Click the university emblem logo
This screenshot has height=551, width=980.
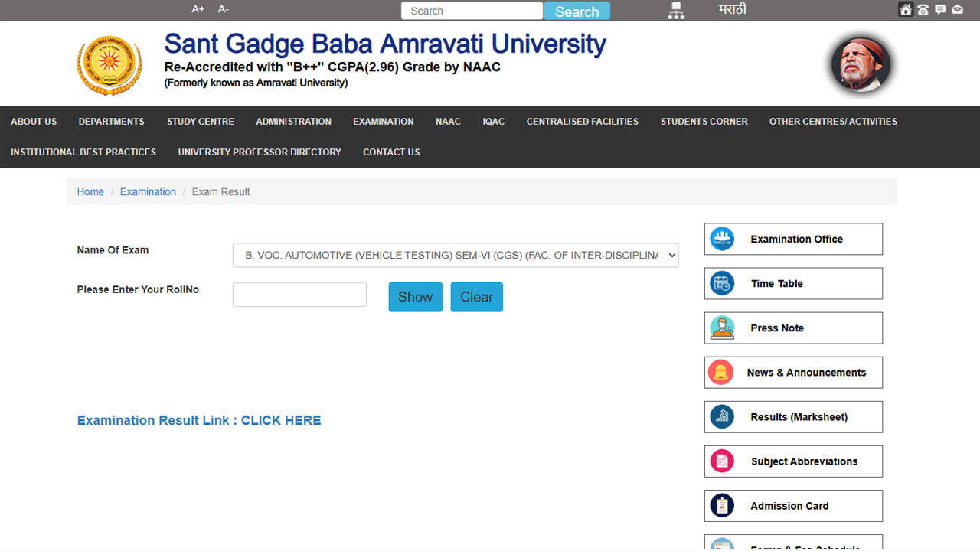pyautogui.click(x=109, y=65)
